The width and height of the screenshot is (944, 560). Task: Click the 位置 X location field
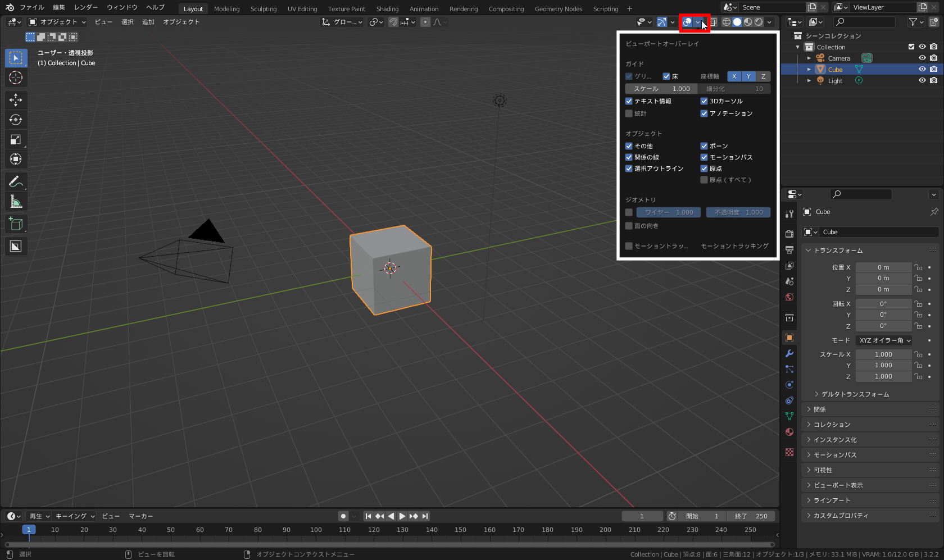click(883, 267)
